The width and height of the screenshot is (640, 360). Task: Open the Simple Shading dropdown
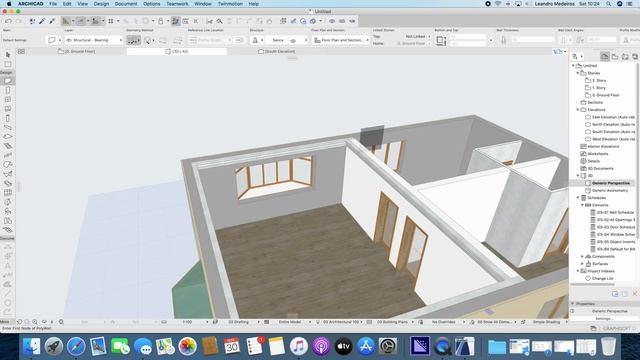coord(549,322)
